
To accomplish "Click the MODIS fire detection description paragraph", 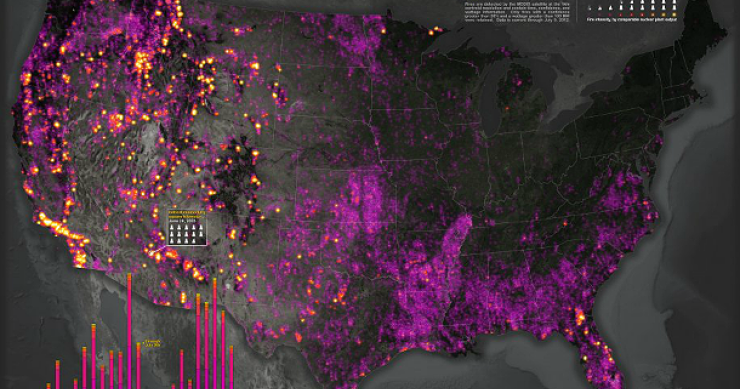I will point(518,12).
